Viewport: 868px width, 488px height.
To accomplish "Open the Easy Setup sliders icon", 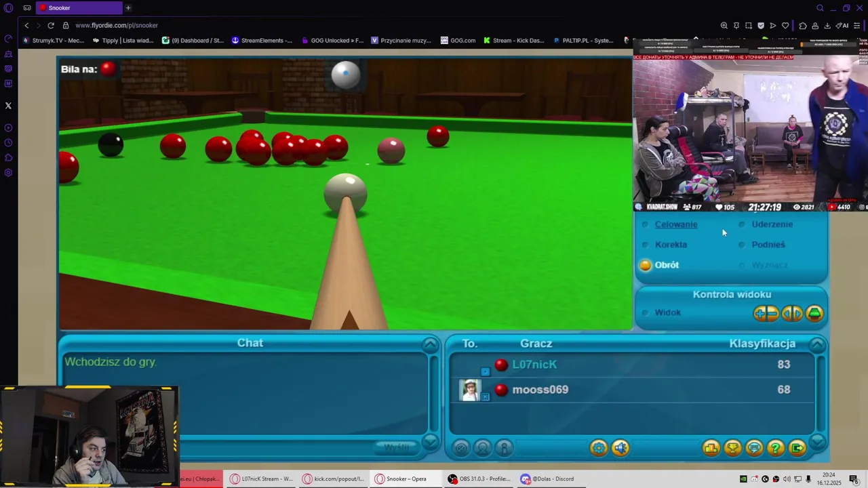I will tap(857, 26).
